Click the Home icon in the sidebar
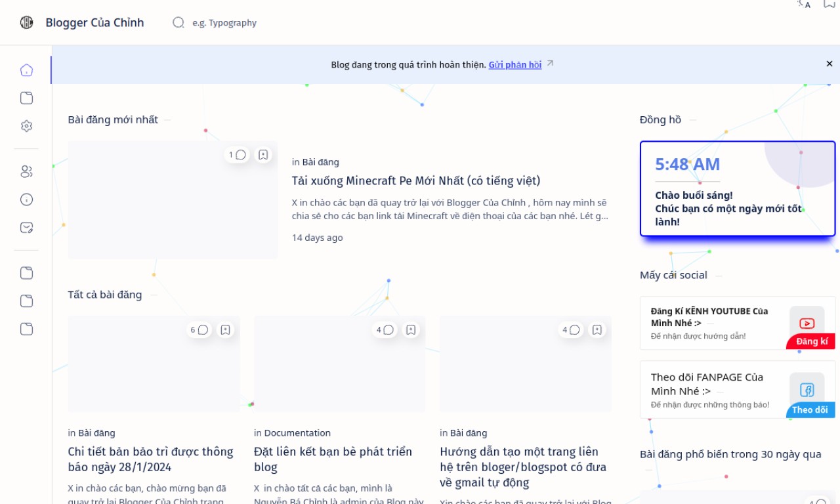The height and width of the screenshot is (504, 840). click(x=26, y=70)
